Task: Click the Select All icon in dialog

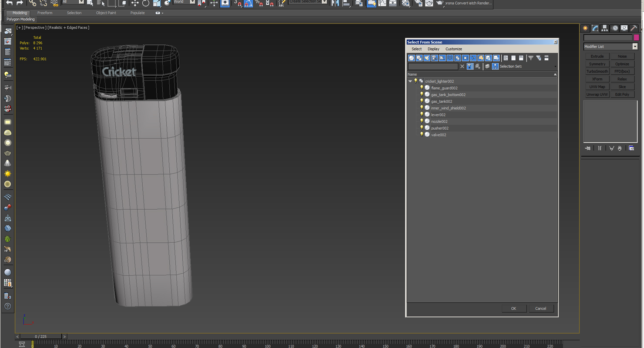Action: (x=506, y=58)
